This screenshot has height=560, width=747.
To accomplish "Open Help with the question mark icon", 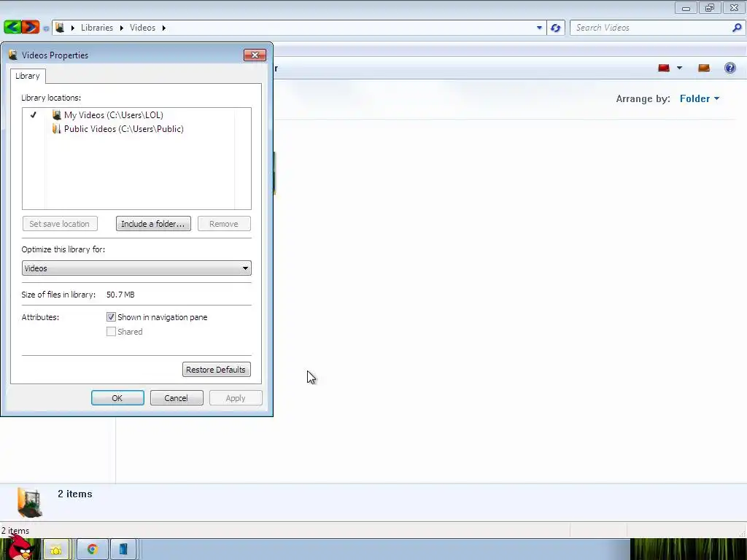I will click(x=729, y=68).
